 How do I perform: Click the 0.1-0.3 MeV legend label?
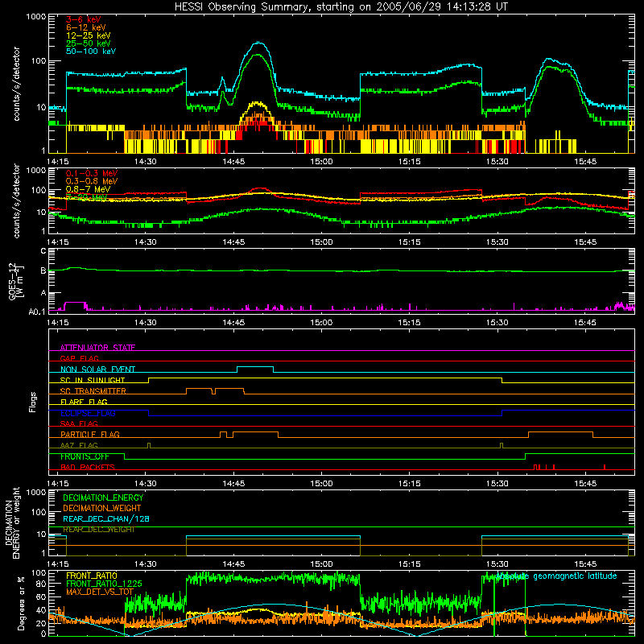(x=92, y=173)
